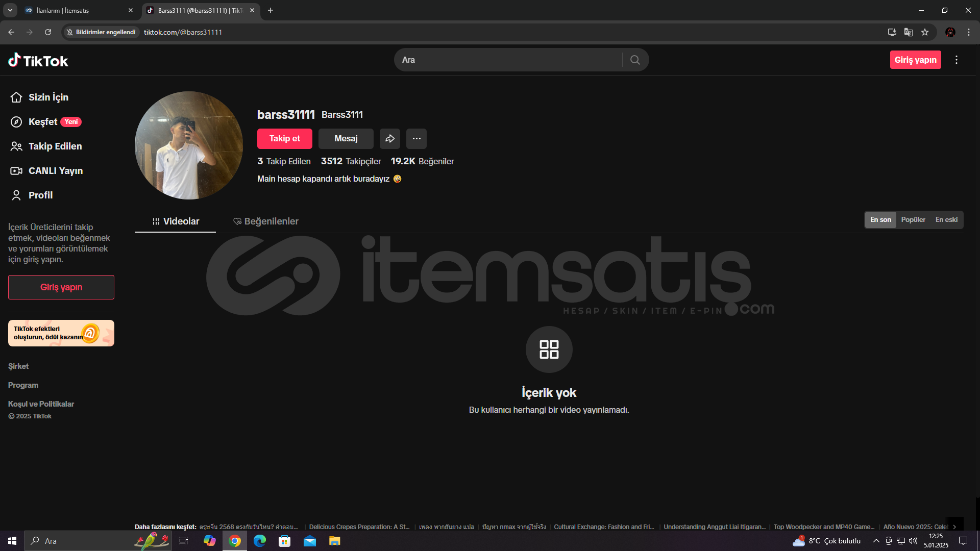This screenshot has width=980, height=551.
Task: Open Chrome's three-dot menu
Action: [x=969, y=32]
